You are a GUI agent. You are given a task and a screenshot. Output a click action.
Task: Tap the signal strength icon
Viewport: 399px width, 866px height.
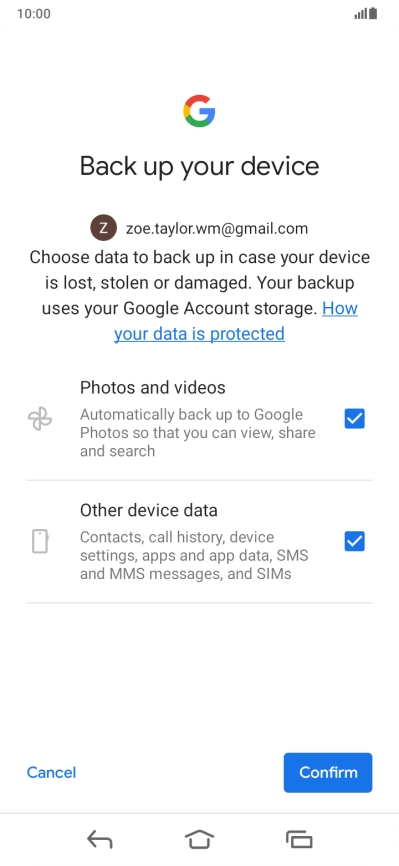click(361, 14)
